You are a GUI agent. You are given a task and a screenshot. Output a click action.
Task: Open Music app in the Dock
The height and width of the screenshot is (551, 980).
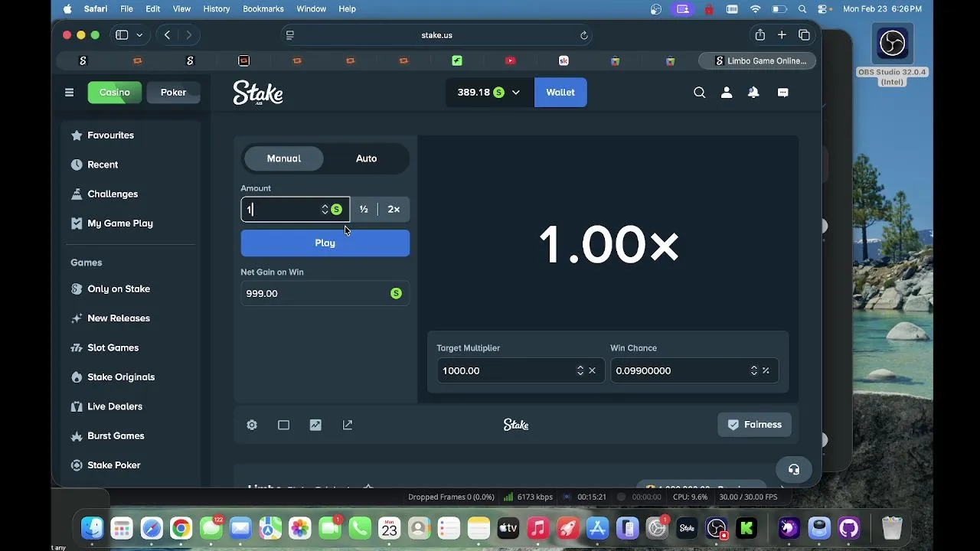tap(538, 528)
